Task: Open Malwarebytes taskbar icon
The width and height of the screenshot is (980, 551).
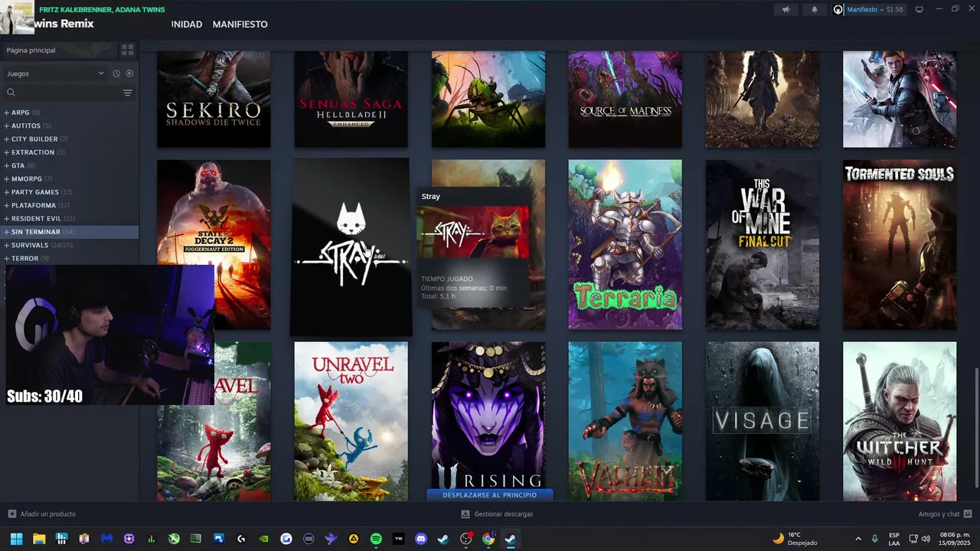Action: tap(106, 539)
